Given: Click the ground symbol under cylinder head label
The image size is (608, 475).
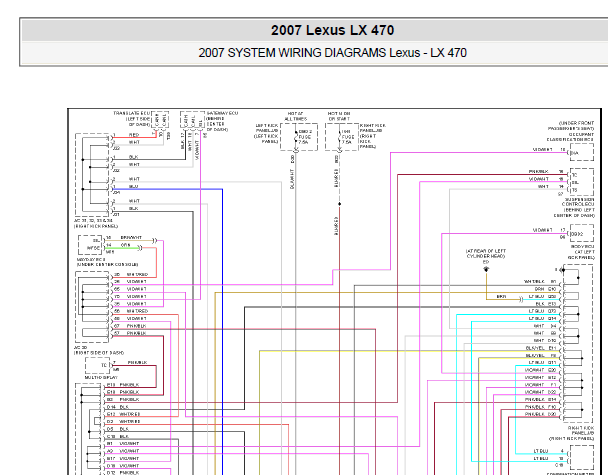Looking at the screenshot, I should tap(486, 269).
